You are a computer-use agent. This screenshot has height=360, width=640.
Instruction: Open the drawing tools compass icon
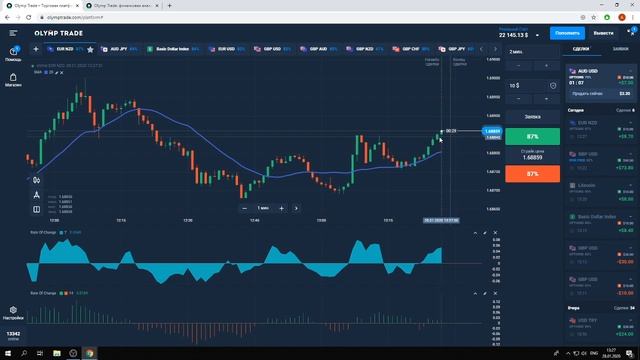click(x=36, y=195)
